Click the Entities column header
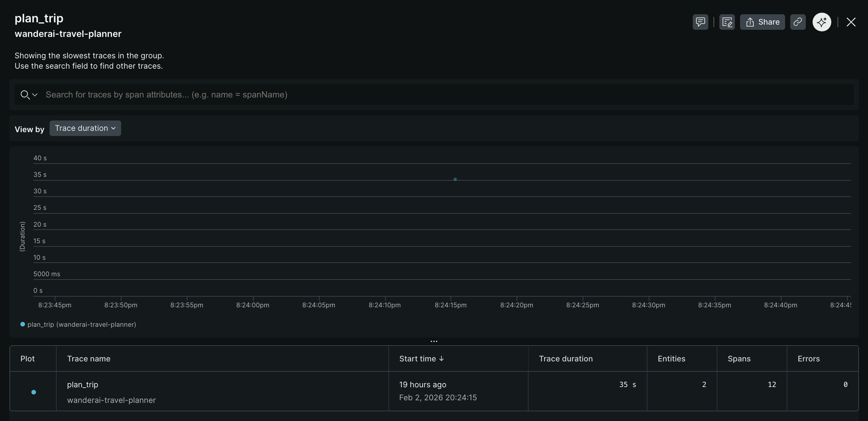Viewport: 868px width, 421px height. [x=671, y=359]
